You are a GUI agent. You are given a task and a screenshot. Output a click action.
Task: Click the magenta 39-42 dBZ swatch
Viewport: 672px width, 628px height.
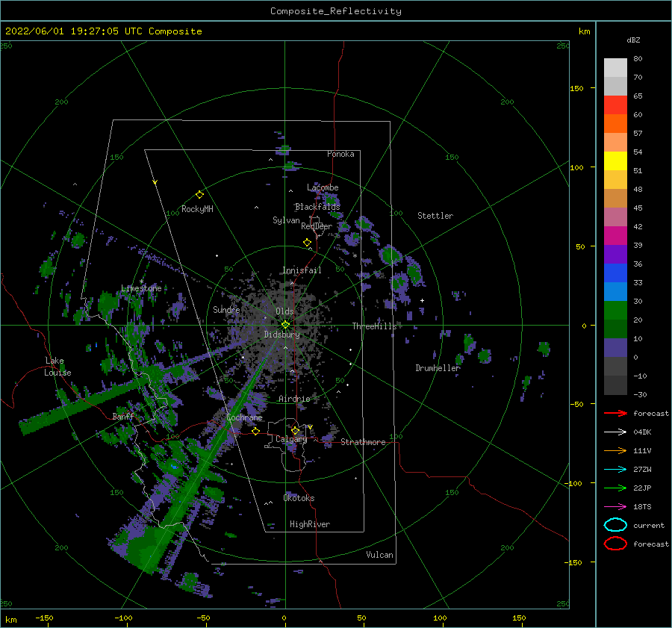pos(615,235)
